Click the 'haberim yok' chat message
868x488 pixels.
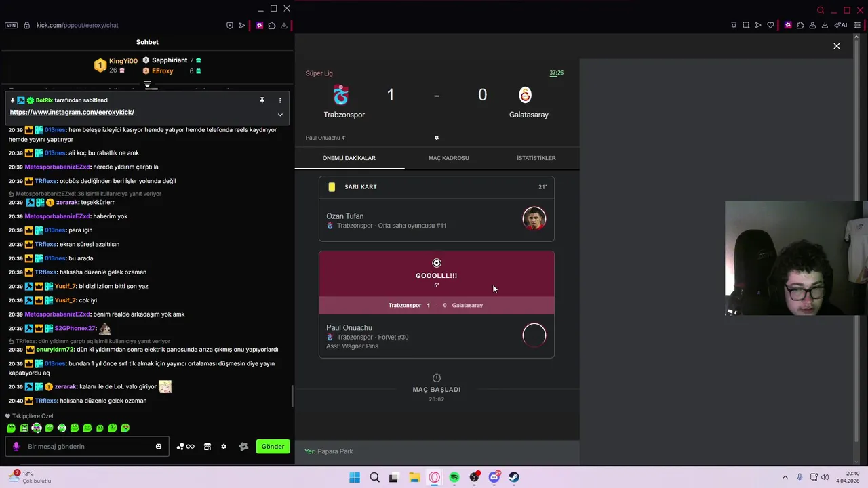[110, 216]
